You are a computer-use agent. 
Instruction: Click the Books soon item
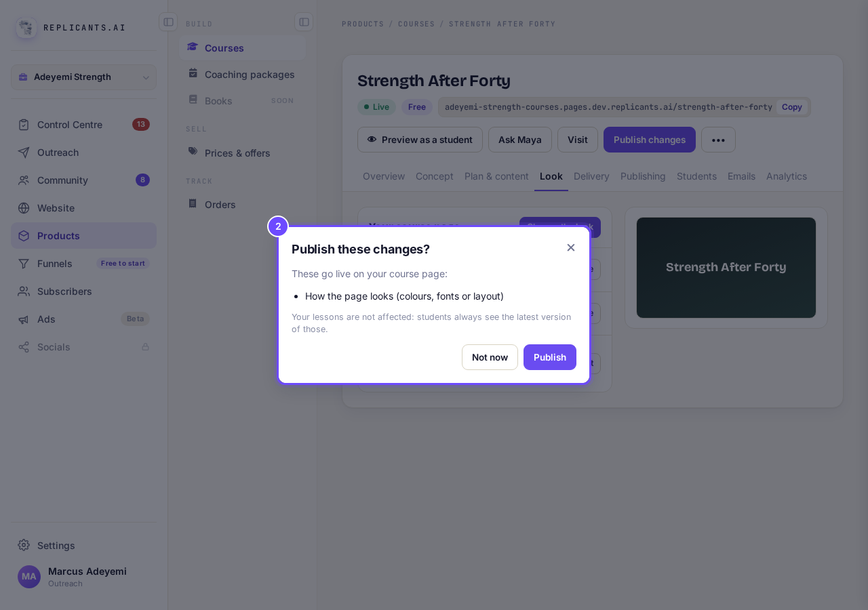[x=243, y=100]
